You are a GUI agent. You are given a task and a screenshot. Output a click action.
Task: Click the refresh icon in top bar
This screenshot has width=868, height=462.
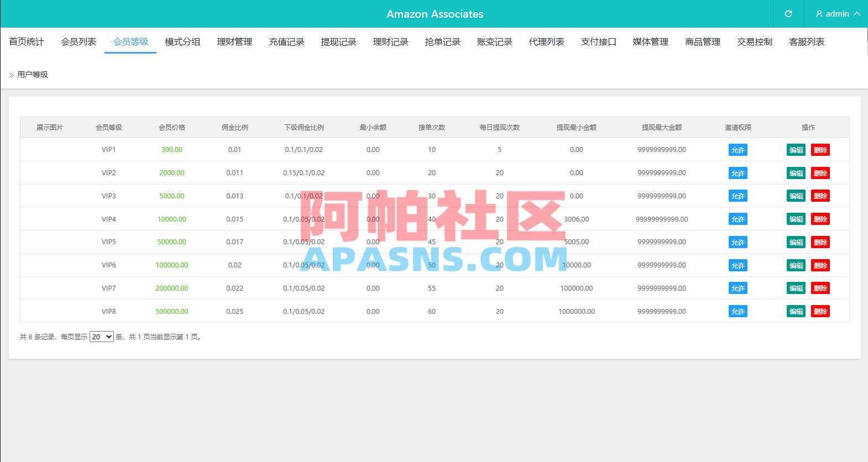tap(788, 14)
